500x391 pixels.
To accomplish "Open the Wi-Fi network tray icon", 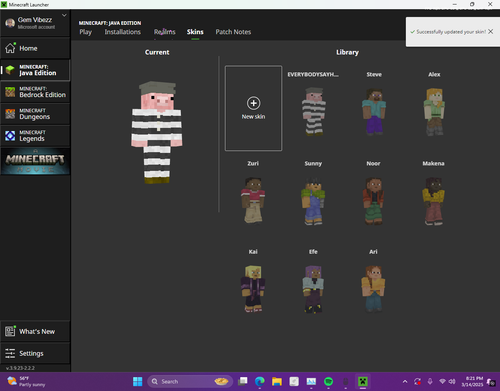I will [443, 381].
